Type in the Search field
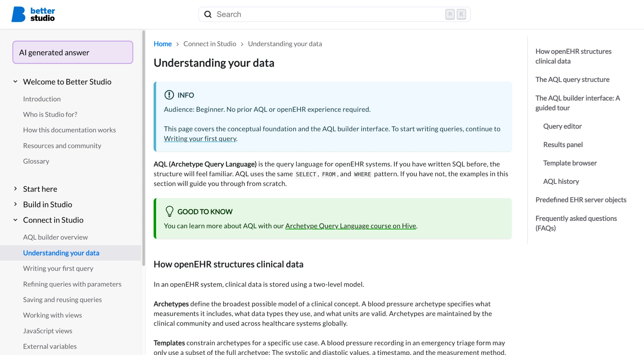 pos(323,14)
